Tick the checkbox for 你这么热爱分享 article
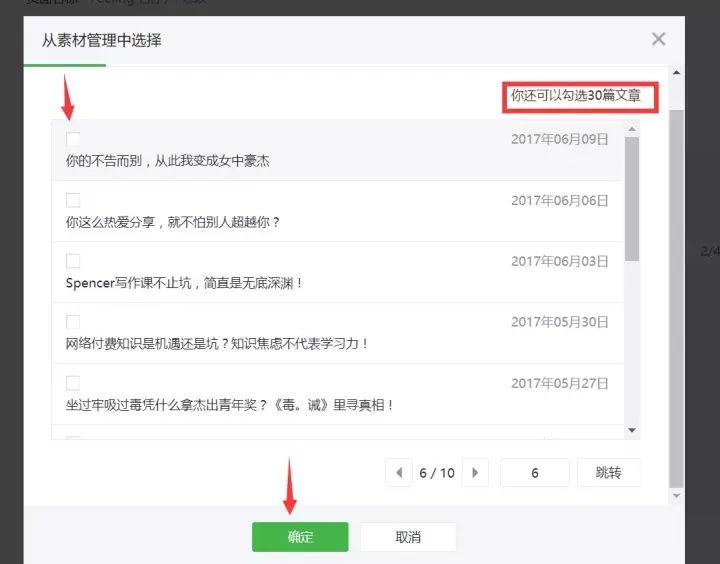720x564 pixels. tap(73, 200)
